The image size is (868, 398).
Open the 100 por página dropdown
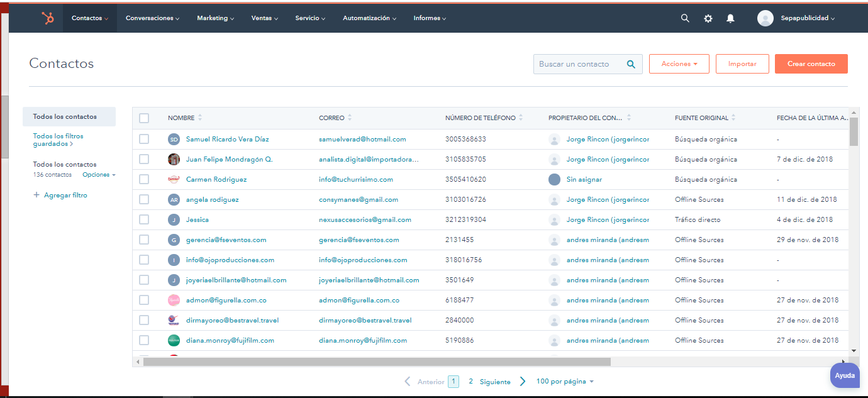[564, 382]
